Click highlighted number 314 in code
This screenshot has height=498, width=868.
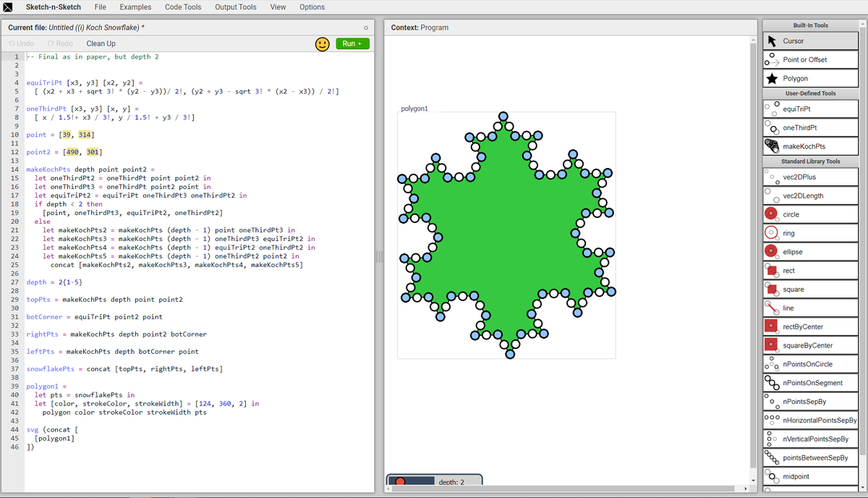pos(84,135)
